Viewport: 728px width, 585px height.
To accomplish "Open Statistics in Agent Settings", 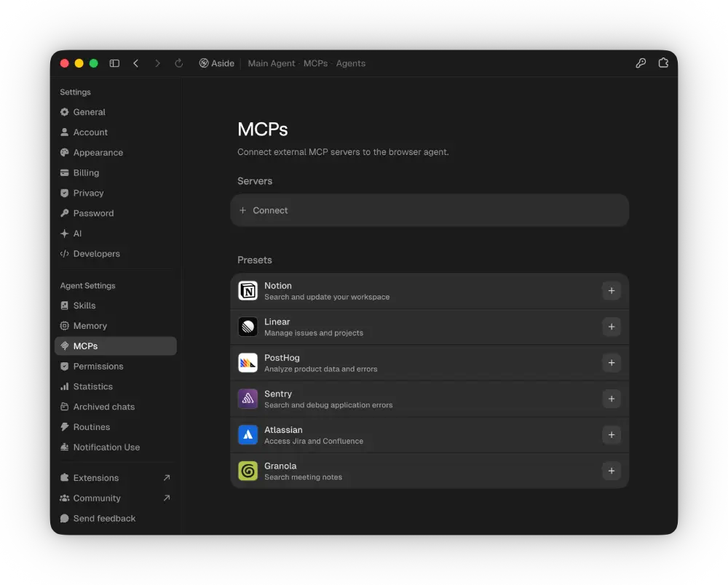I will point(115,386).
